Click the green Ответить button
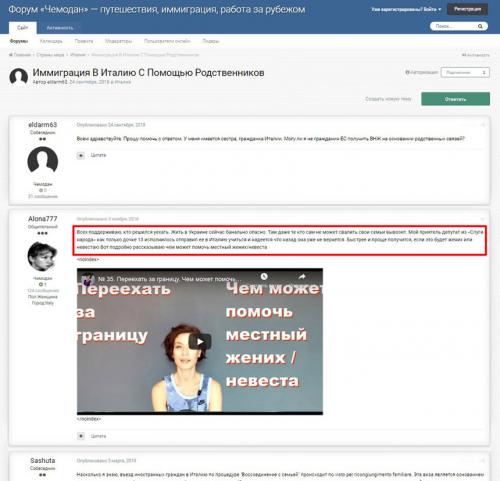This screenshot has height=481, width=500. point(455,99)
